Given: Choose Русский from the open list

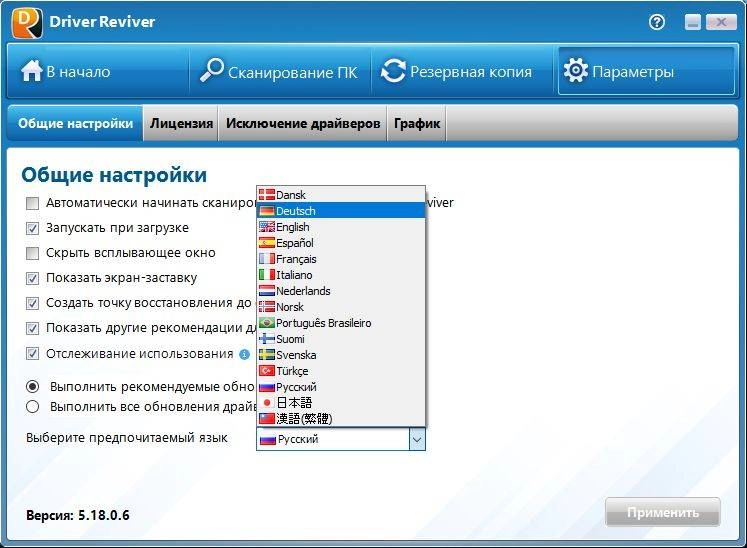Looking at the screenshot, I should (x=341, y=387).
